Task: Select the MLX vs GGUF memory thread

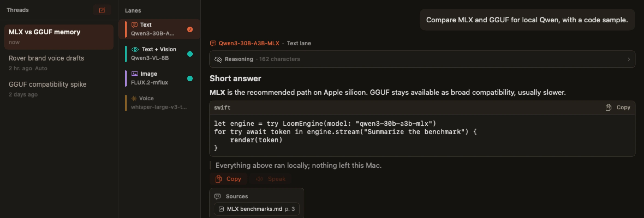Action: [x=59, y=37]
